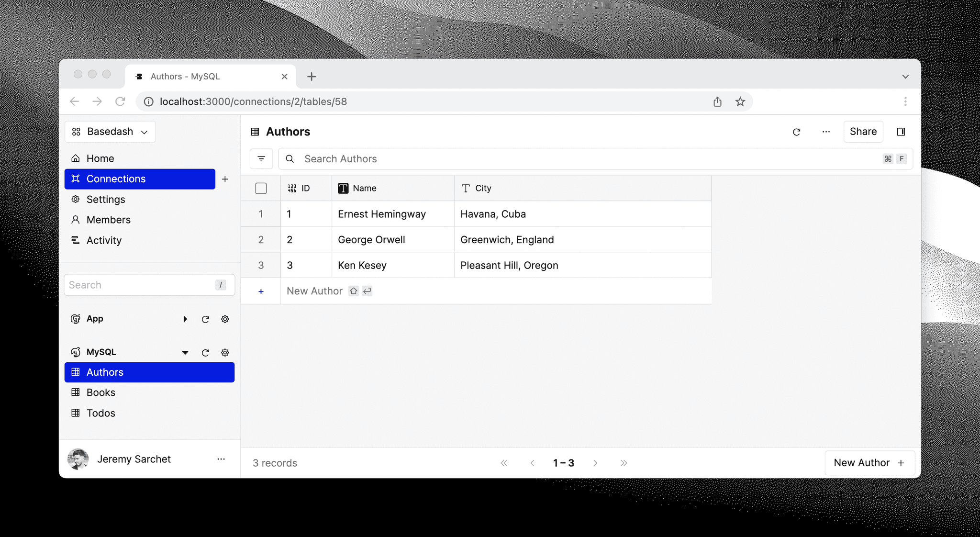Click the Share button

point(863,132)
